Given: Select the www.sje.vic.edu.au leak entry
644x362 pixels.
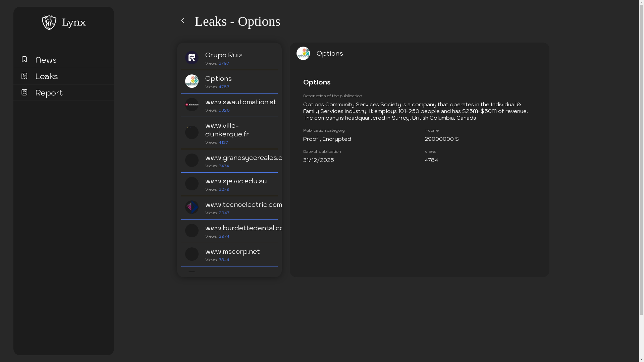Looking at the screenshot, I should [236, 181].
